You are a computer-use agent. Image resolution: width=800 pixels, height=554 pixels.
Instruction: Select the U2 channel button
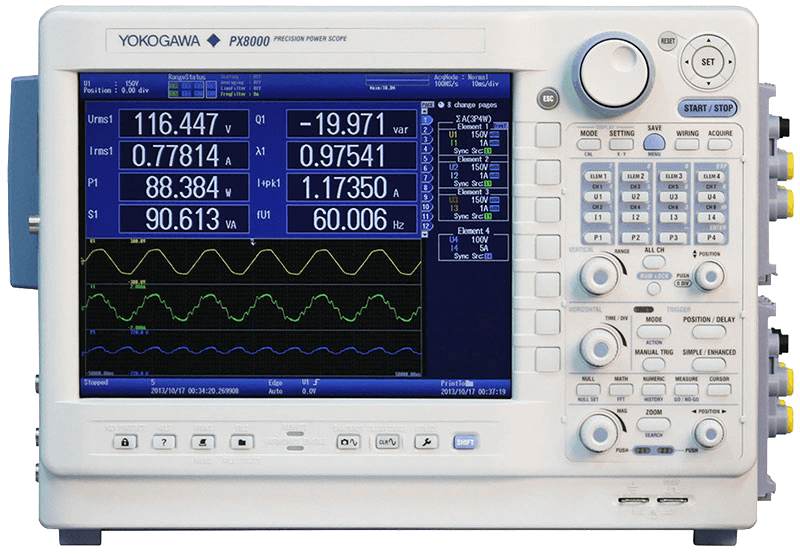click(635, 198)
